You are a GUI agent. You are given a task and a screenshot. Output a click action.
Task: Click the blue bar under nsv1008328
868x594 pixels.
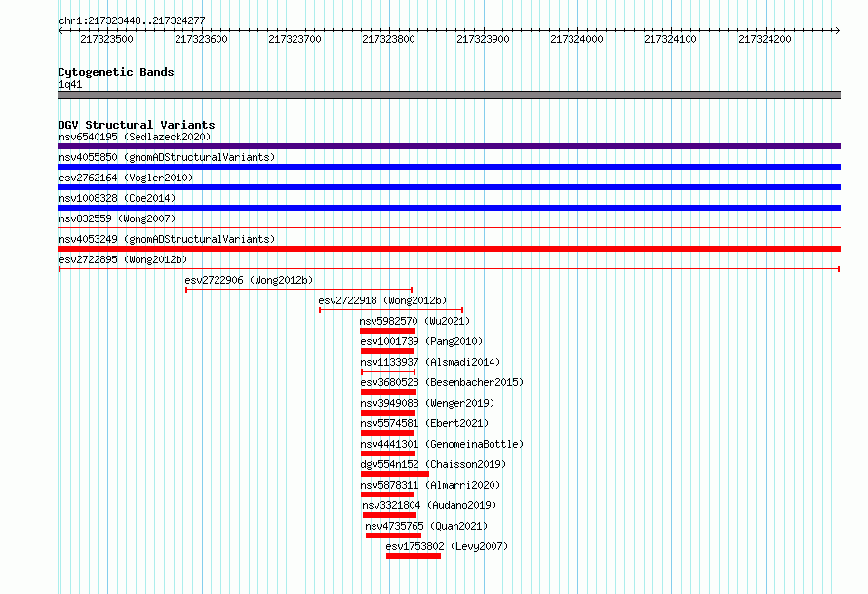[449, 208]
